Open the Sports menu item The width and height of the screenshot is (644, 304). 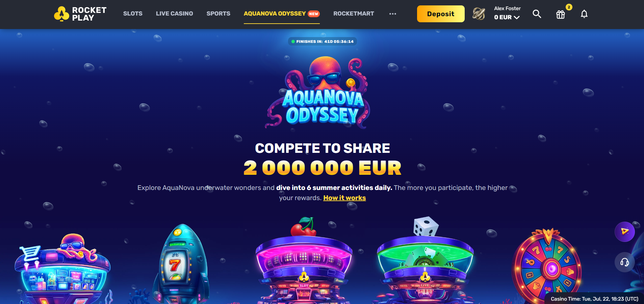(x=218, y=13)
